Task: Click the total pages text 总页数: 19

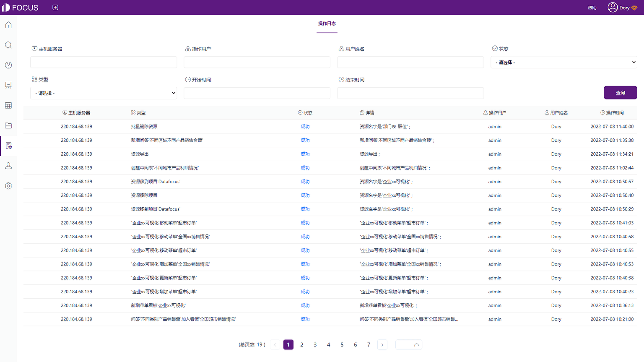Action: 252,345
